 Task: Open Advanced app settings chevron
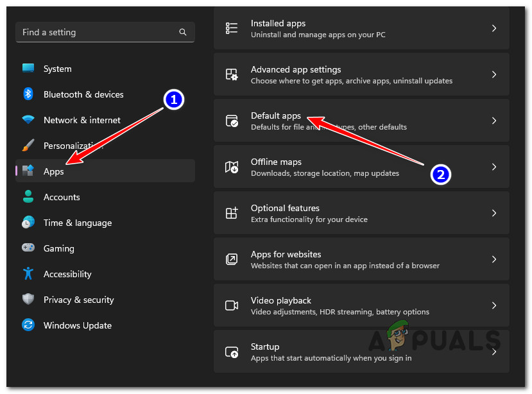494,74
